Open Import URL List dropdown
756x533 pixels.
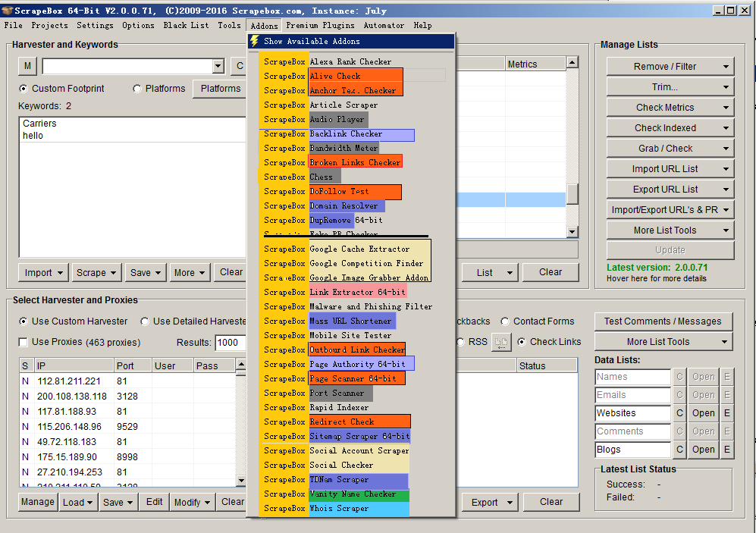pos(670,169)
